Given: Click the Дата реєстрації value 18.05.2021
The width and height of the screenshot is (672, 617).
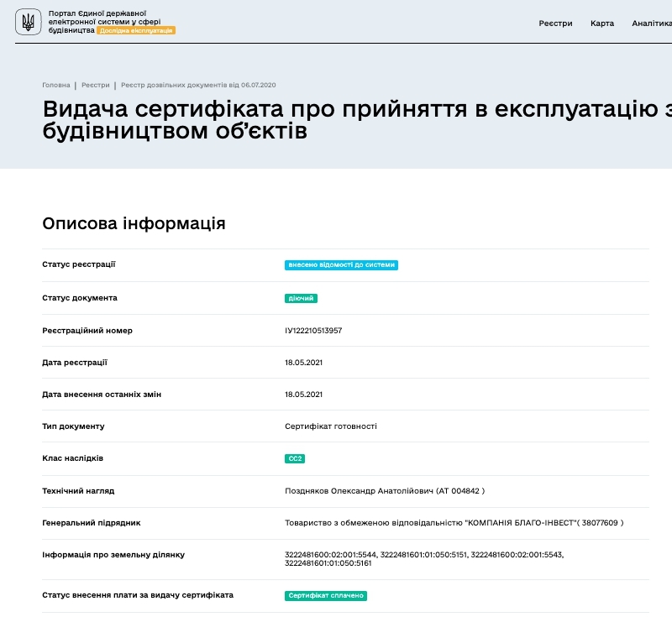Looking at the screenshot, I should click(303, 363).
